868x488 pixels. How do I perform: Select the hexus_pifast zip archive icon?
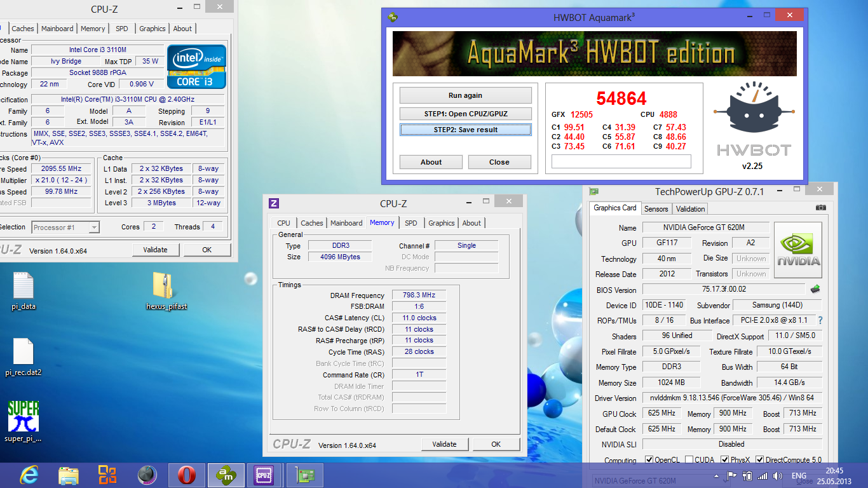[166, 291]
